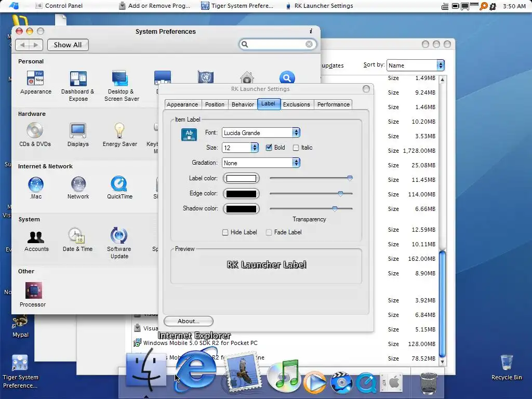Pick the Shadow color swatch

(241, 209)
